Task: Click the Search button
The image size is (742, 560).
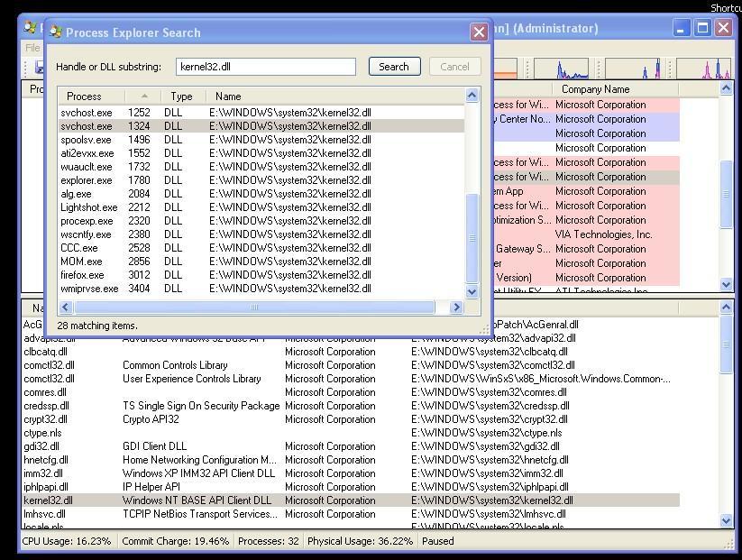Action: pos(394,67)
